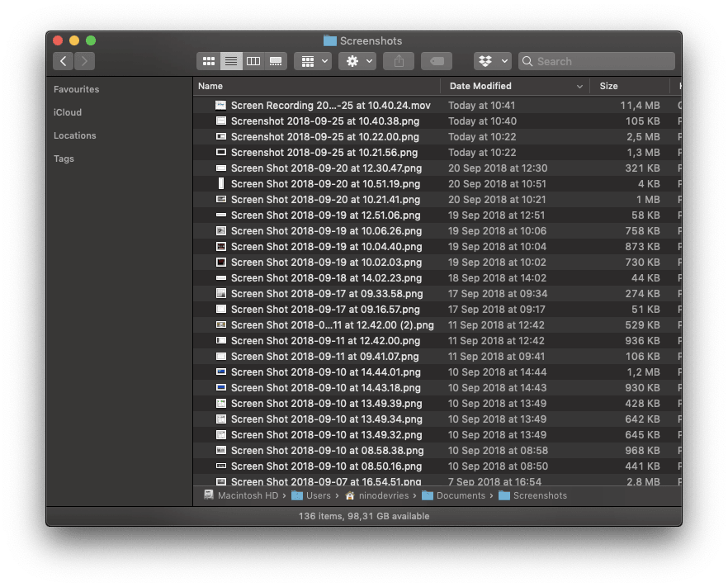Select Tags in the sidebar
This screenshot has height=587, width=728.
[x=64, y=159]
